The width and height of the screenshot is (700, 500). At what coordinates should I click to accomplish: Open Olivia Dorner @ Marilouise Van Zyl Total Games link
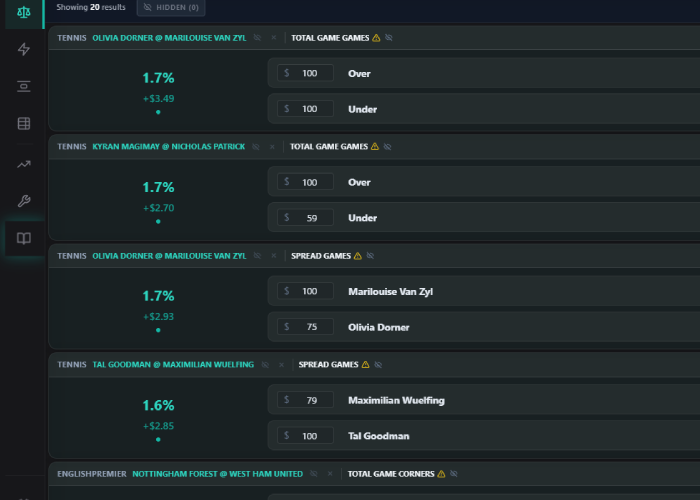coord(169,38)
